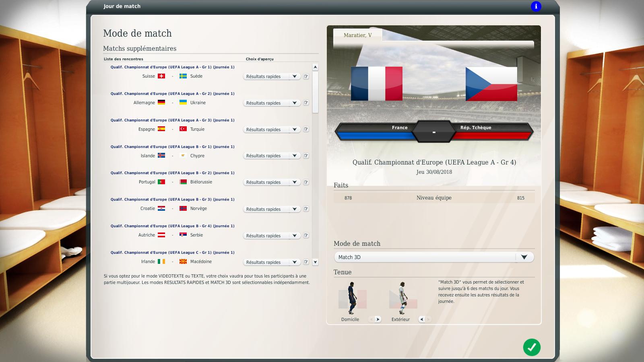Viewport: 644px width, 362px height.
Task: Open details icon for Espagne - Turquie match
Action: 306,130
